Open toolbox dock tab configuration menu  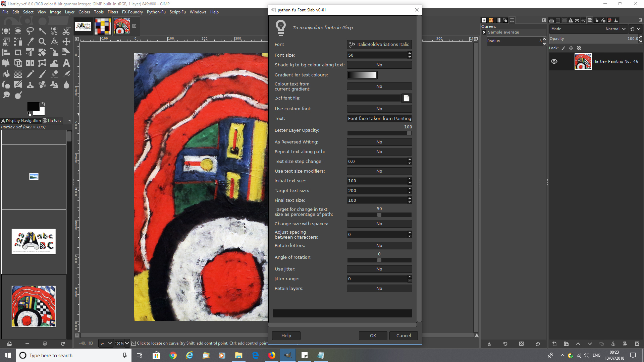pyautogui.click(x=69, y=121)
